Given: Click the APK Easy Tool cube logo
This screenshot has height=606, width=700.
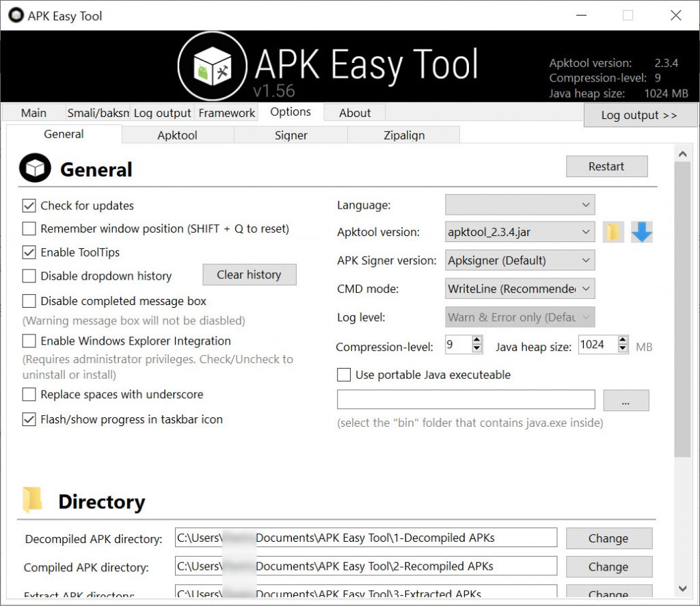Looking at the screenshot, I should [x=212, y=66].
